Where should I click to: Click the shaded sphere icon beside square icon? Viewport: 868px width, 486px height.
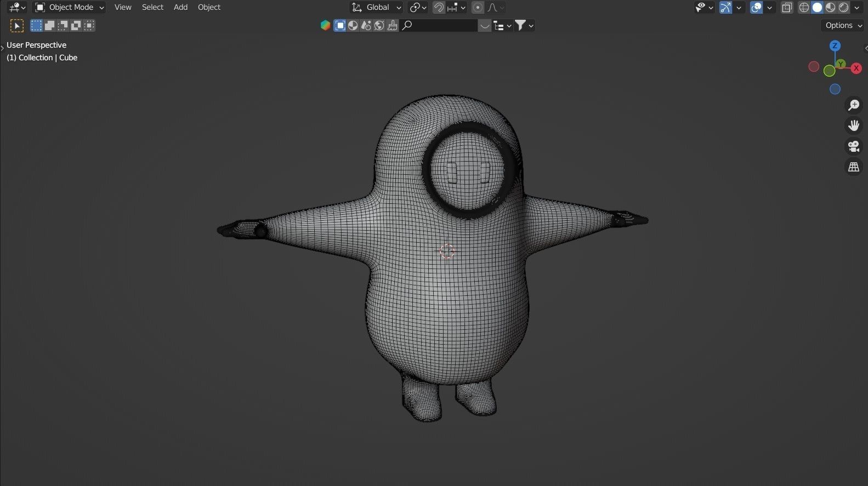(x=353, y=25)
